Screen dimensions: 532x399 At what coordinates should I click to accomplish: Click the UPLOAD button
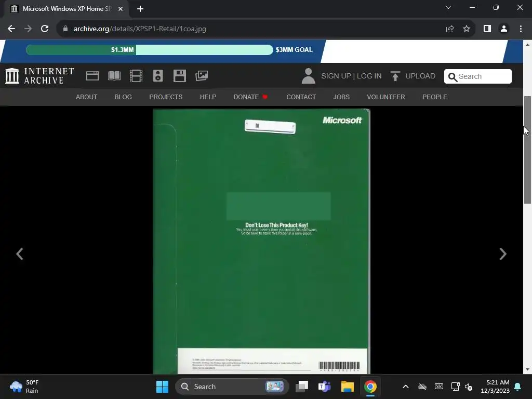[413, 76]
